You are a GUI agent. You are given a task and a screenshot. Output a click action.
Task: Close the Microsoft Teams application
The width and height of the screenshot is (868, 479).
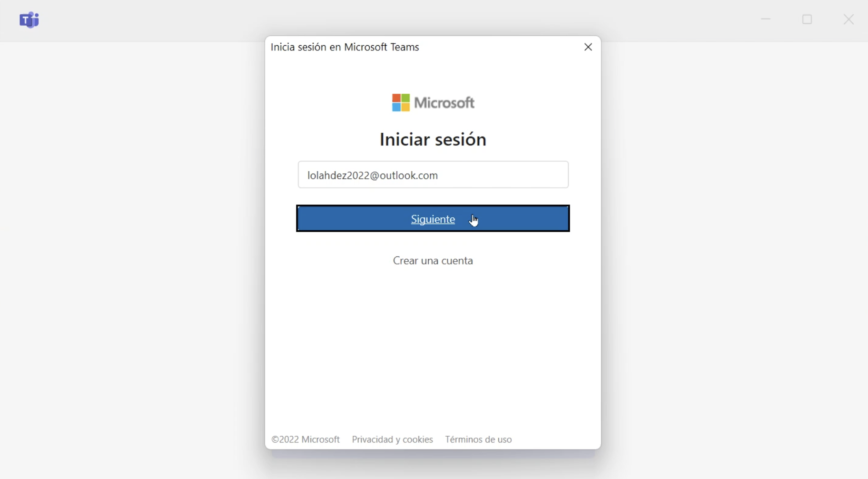(x=849, y=20)
